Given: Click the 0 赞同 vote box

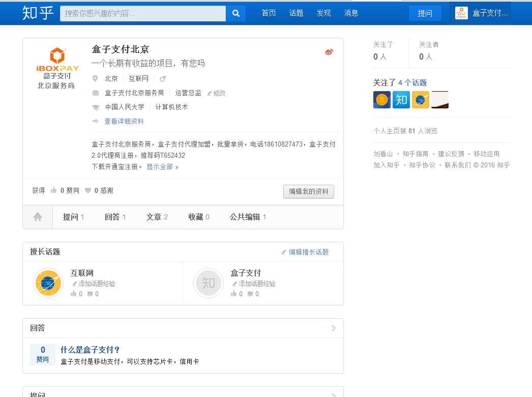Looking at the screenshot, I should [x=43, y=355].
